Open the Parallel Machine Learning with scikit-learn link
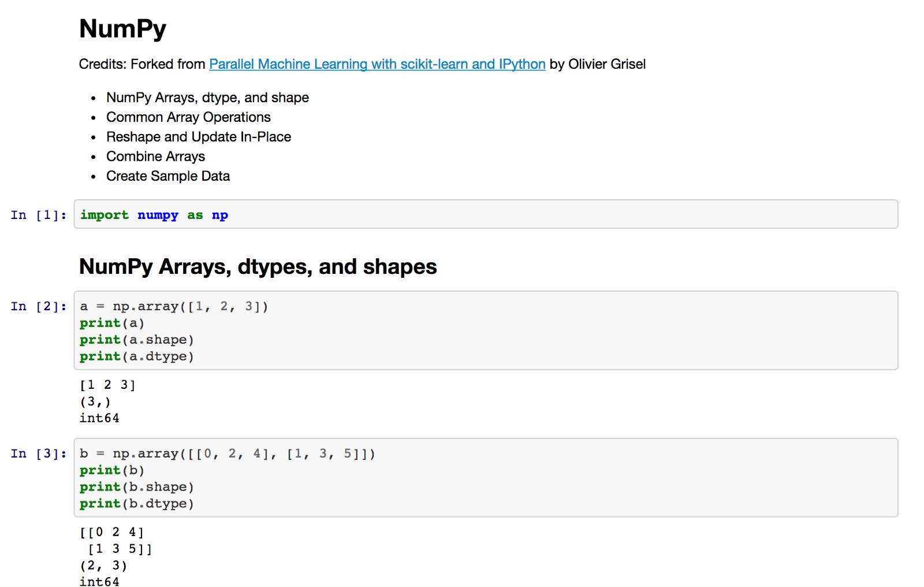924x587 pixels. 377,64
